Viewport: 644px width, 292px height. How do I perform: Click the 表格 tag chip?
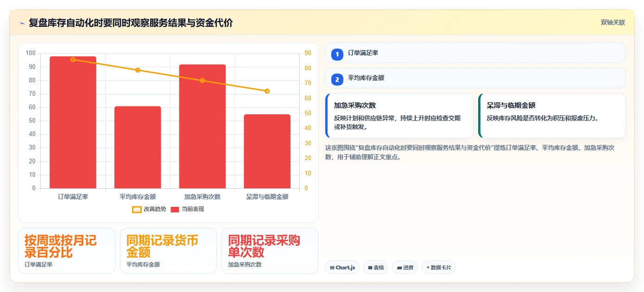(376, 267)
